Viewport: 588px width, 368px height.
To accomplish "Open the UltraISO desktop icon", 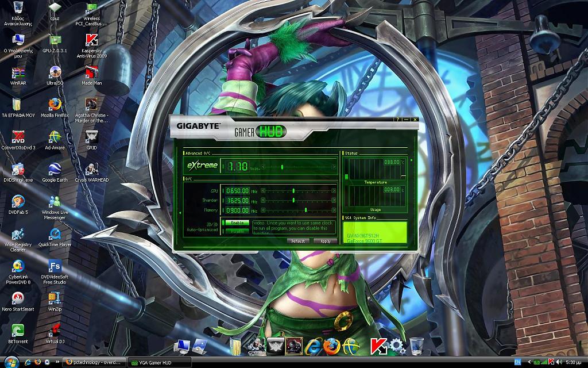I will coord(55,76).
